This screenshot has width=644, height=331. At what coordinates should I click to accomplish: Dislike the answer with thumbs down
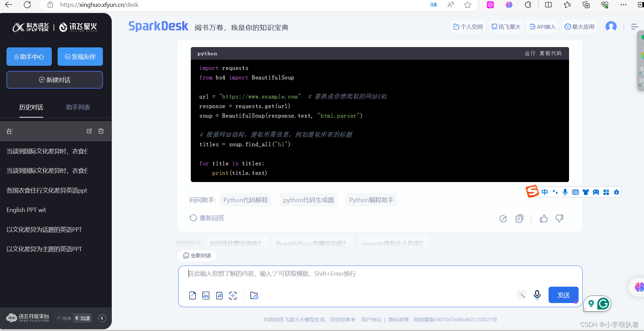[559, 219]
